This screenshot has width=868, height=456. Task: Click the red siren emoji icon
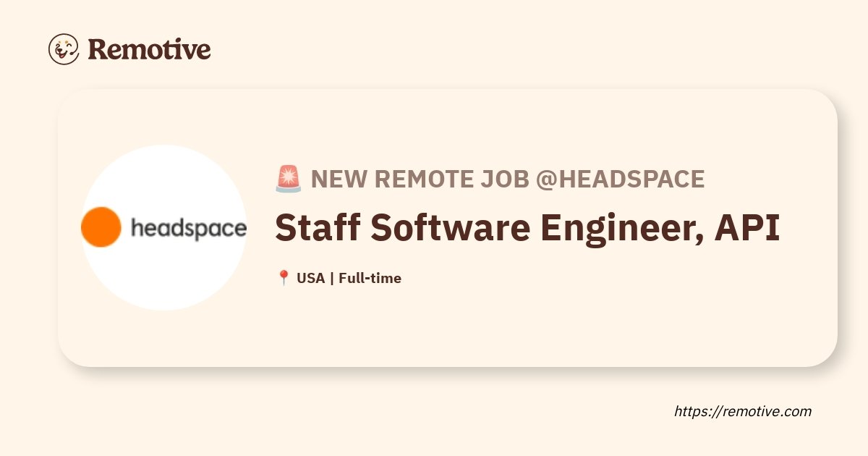(x=289, y=179)
